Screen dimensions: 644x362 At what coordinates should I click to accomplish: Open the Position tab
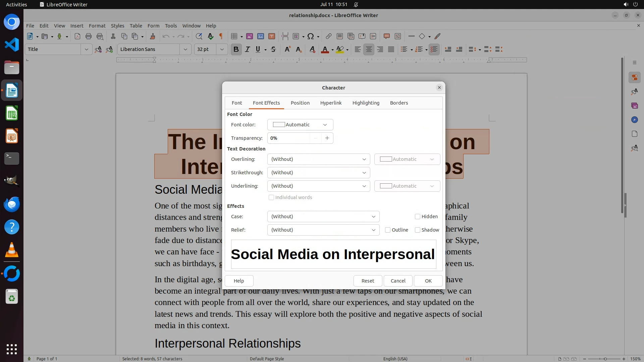click(x=300, y=103)
